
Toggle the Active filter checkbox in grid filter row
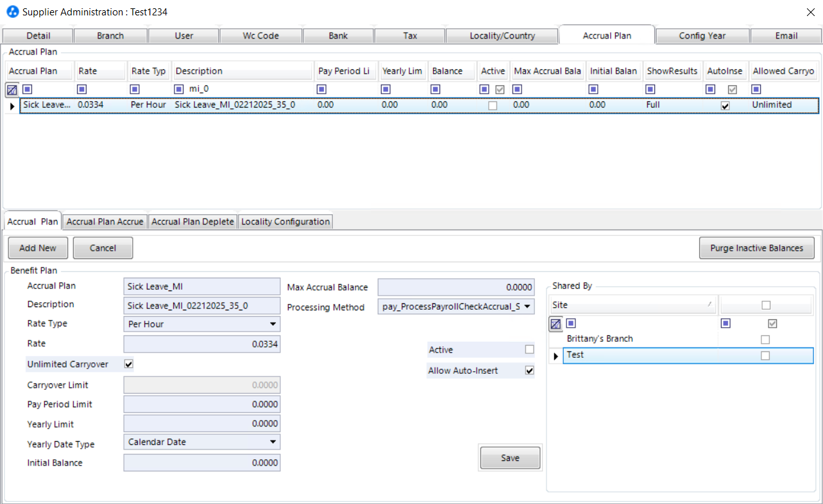point(500,89)
